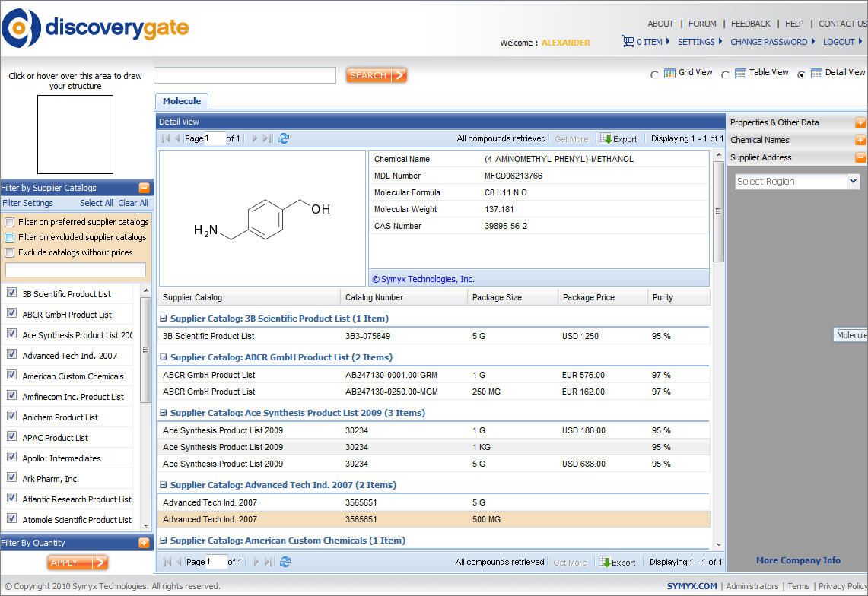Uncheck the Apollo: Intermediates catalog

tap(11, 458)
